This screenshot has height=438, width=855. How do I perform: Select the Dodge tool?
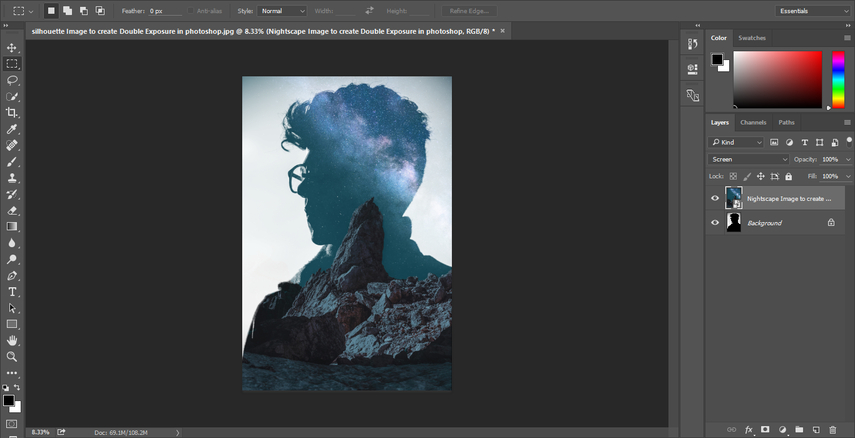[x=11, y=259]
